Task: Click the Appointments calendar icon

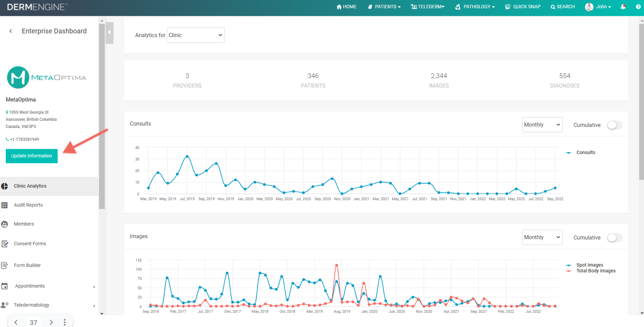Action: point(5,286)
